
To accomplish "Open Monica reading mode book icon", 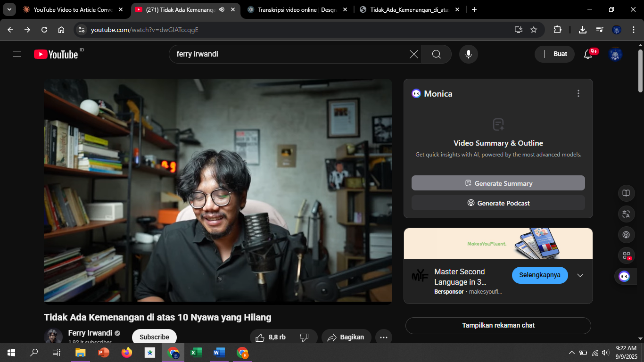I will [x=626, y=193].
